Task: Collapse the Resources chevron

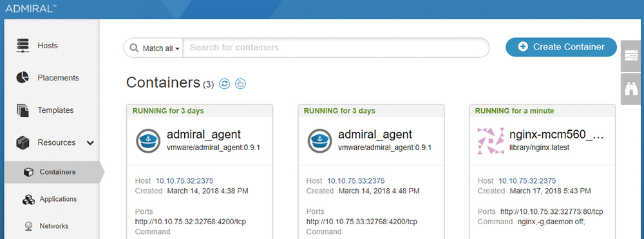Action: [x=90, y=143]
